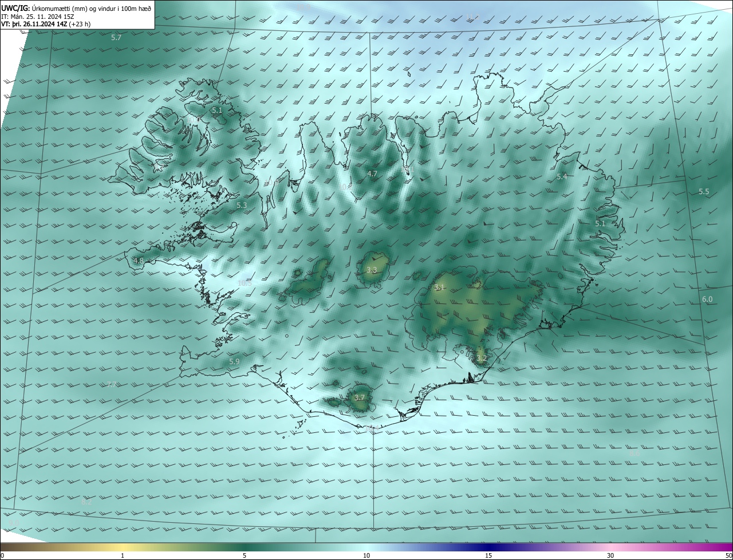Screen dimensions: 733x560
Task: Click the 10.8 precipitation value label
Action: 245,283
